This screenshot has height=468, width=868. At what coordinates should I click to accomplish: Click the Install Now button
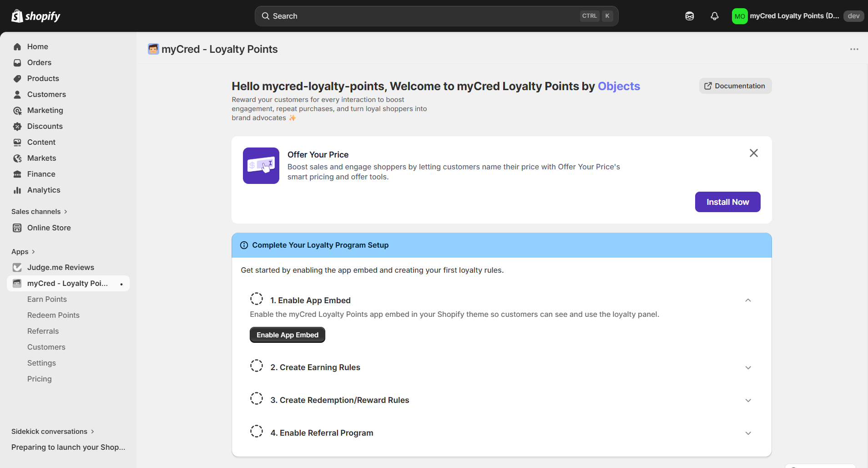click(727, 202)
